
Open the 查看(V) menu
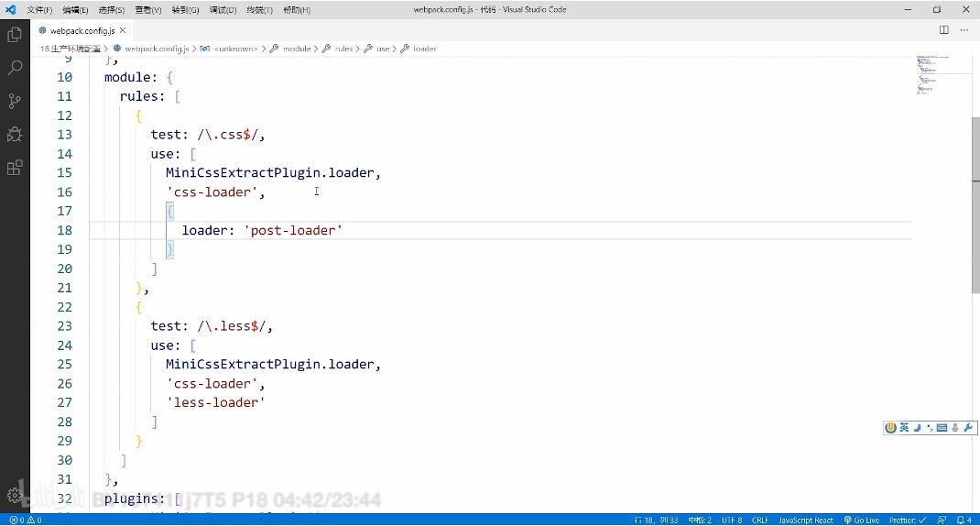point(148,10)
